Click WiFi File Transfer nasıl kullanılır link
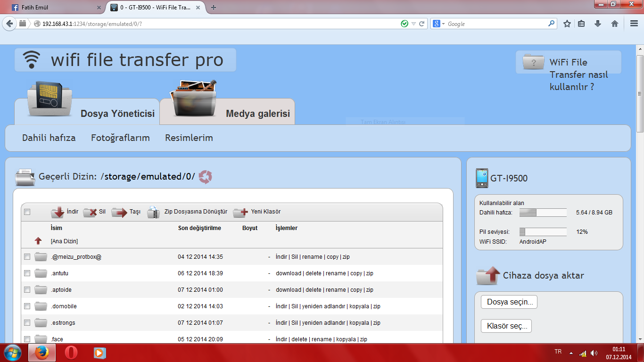The width and height of the screenshot is (644, 362). point(579,74)
